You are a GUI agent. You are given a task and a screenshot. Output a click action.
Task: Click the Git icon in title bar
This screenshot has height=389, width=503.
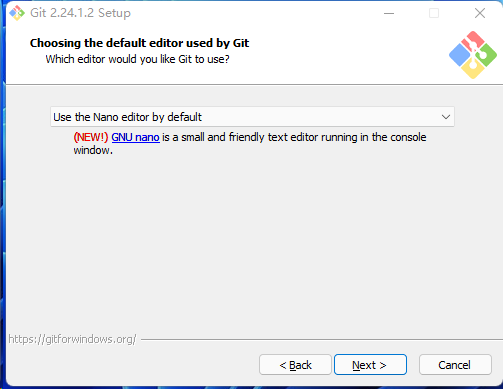(17, 13)
